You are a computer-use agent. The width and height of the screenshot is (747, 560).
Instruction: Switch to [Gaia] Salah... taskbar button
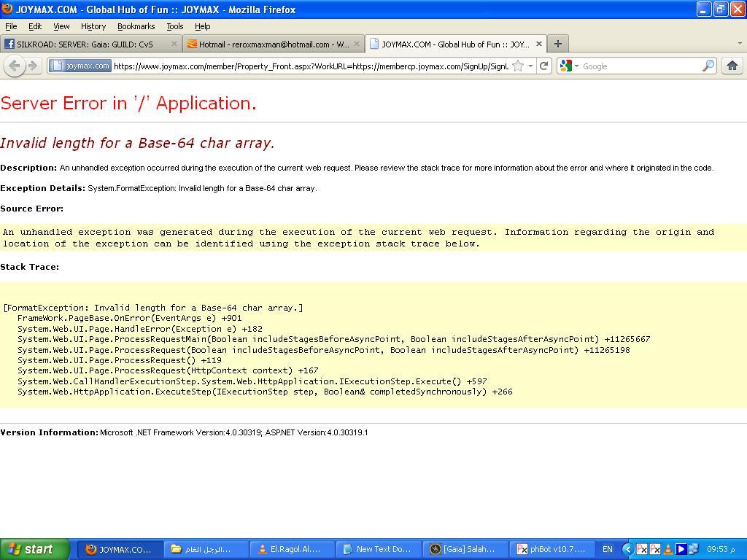[x=465, y=549]
